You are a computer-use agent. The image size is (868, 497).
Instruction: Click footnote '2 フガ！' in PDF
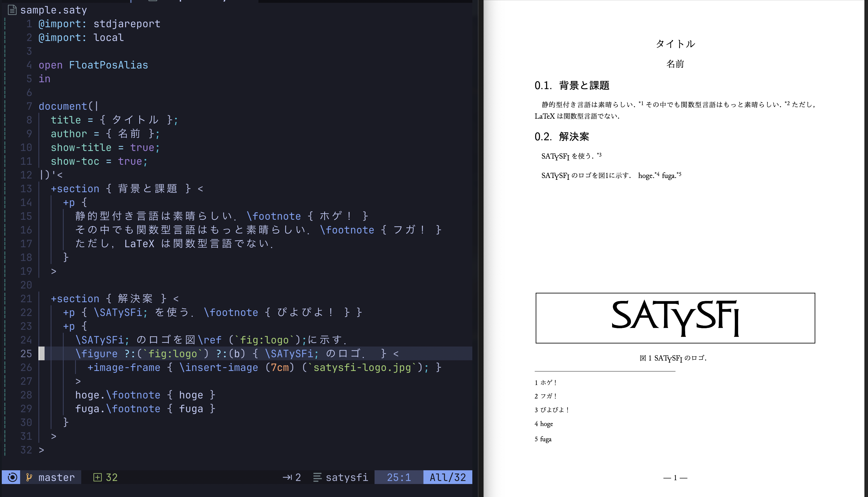click(546, 396)
